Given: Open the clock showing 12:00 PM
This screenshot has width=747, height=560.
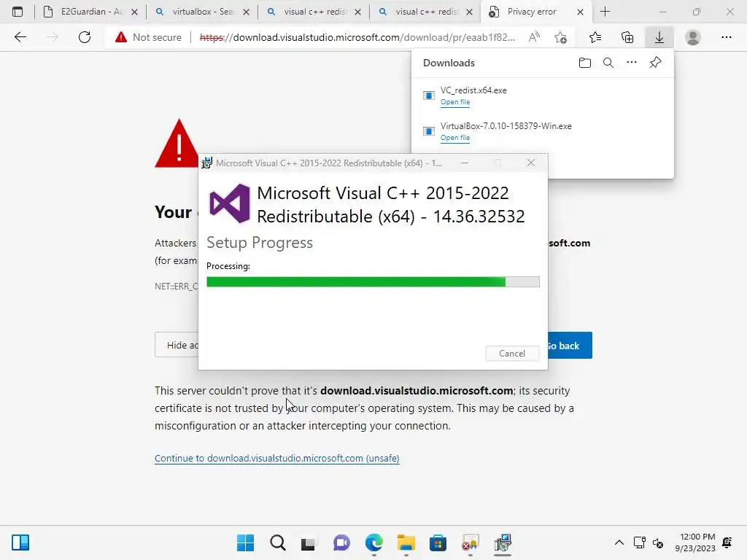Looking at the screenshot, I should click(x=695, y=542).
